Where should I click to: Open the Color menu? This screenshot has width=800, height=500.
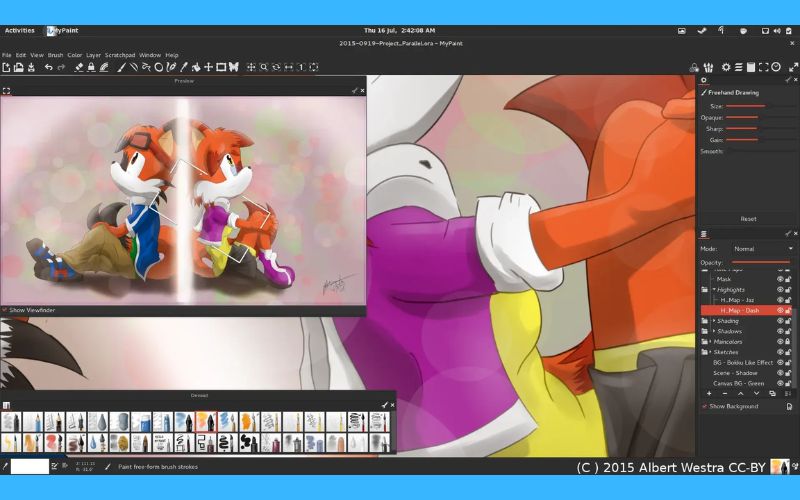pos(74,55)
